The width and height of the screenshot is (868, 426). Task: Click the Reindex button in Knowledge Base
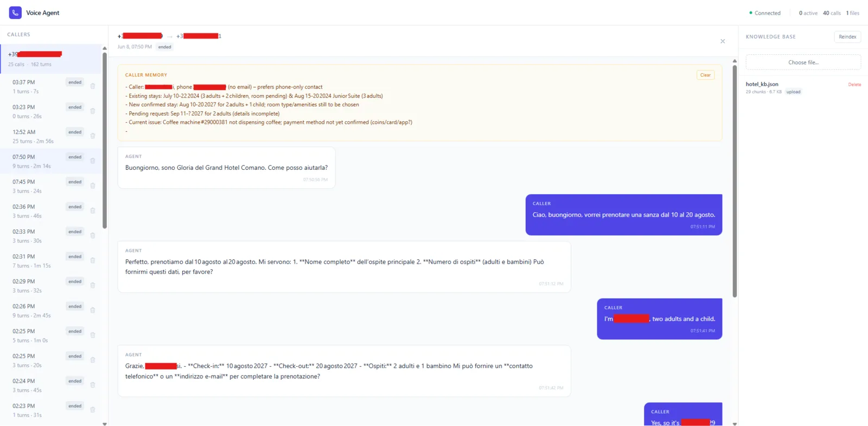tap(847, 37)
